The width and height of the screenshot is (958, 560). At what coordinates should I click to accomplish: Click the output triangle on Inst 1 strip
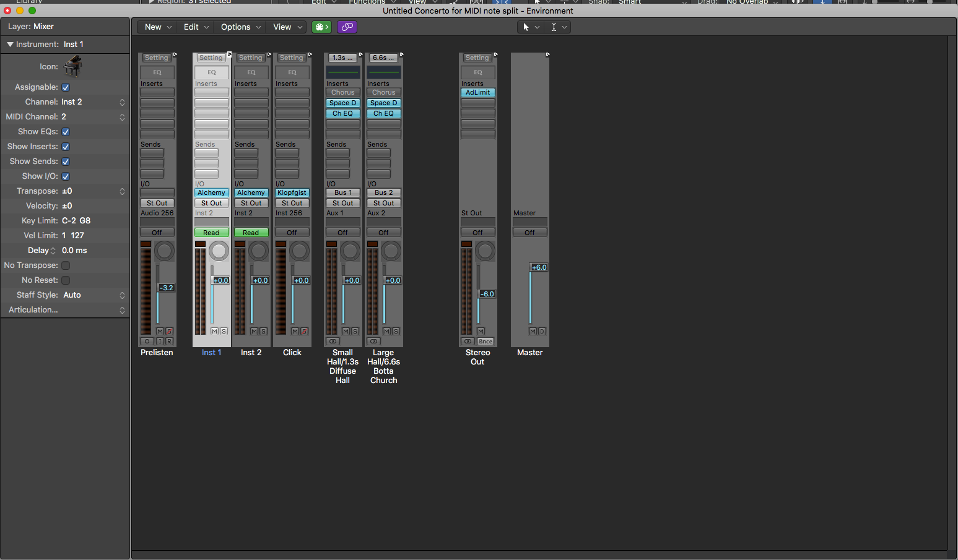click(x=229, y=54)
